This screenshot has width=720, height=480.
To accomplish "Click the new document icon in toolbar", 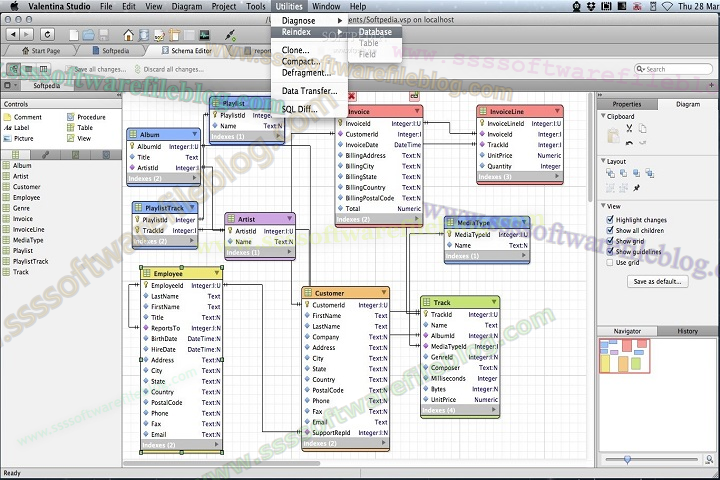I will click(74, 35).
